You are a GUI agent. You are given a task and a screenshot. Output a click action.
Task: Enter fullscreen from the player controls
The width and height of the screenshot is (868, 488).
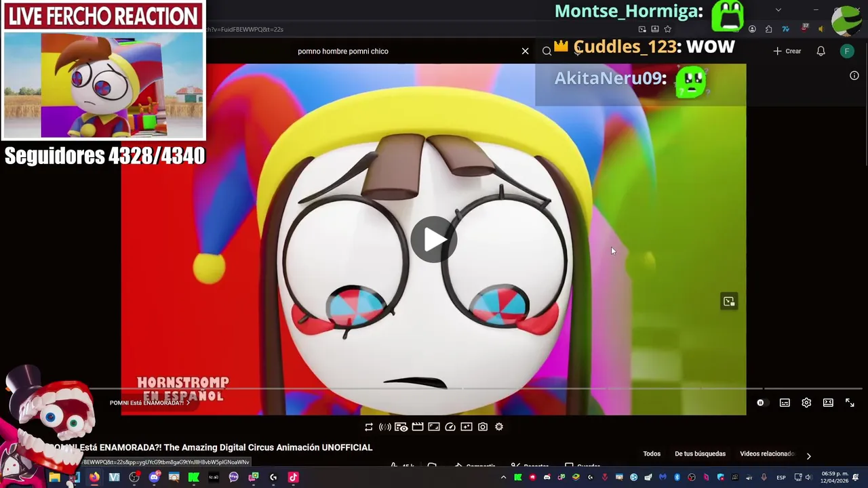(850, 403)
